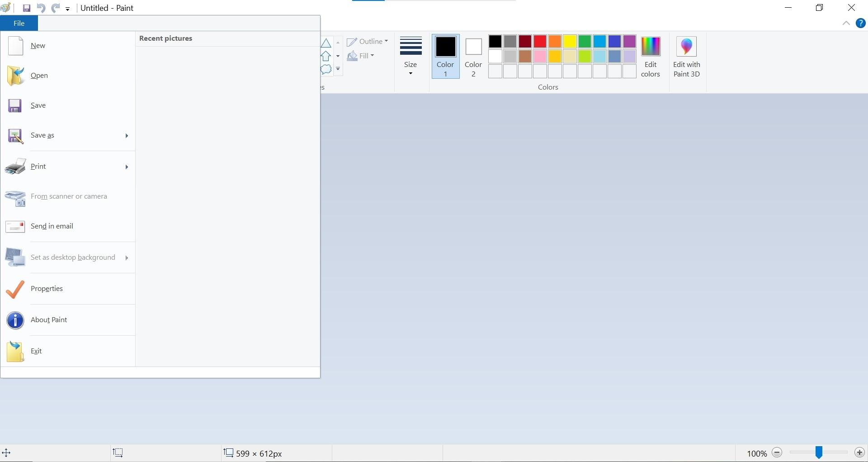This screenshot has width=868, height=462.
Task: Pick the purple color swatch
Action: click(629, 42)
